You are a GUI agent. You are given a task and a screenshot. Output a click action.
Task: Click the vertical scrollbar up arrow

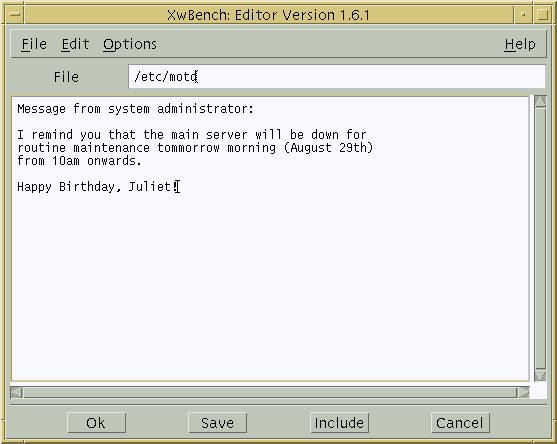540,101
